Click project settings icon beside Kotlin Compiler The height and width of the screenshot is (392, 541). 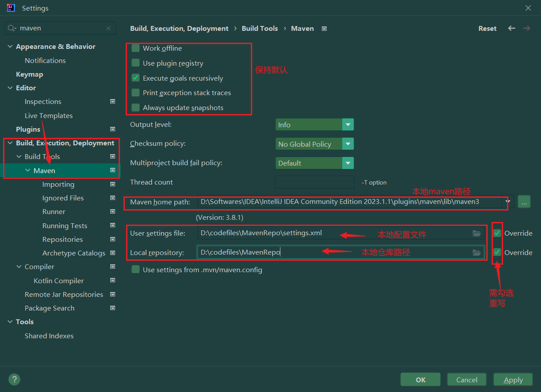112,281
